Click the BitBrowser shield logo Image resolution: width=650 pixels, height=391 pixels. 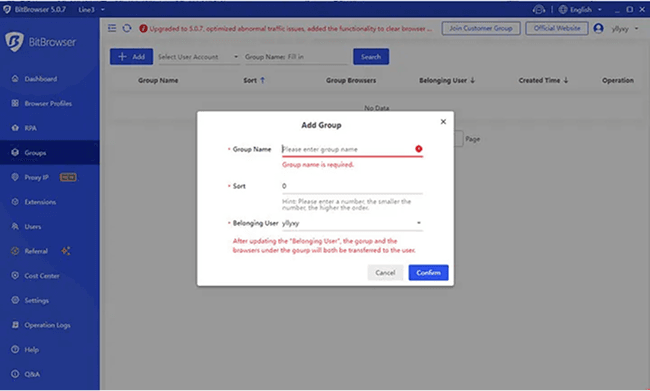(14, 41)
